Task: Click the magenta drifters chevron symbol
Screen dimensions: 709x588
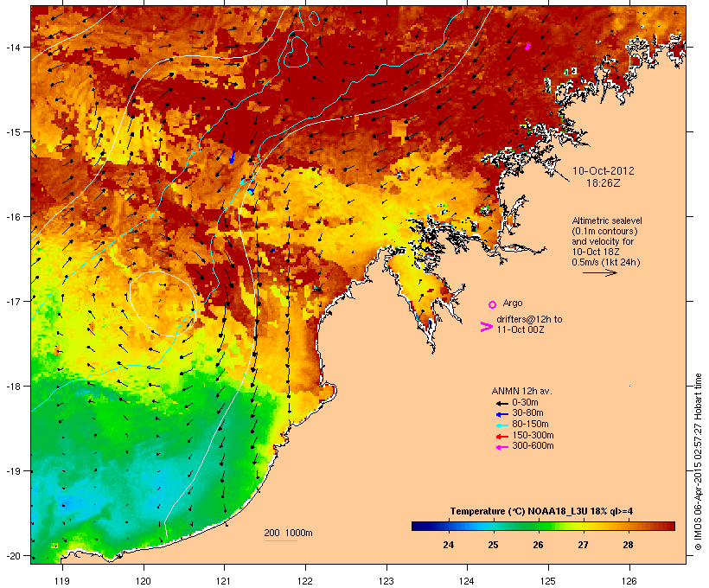Action: 486,327
